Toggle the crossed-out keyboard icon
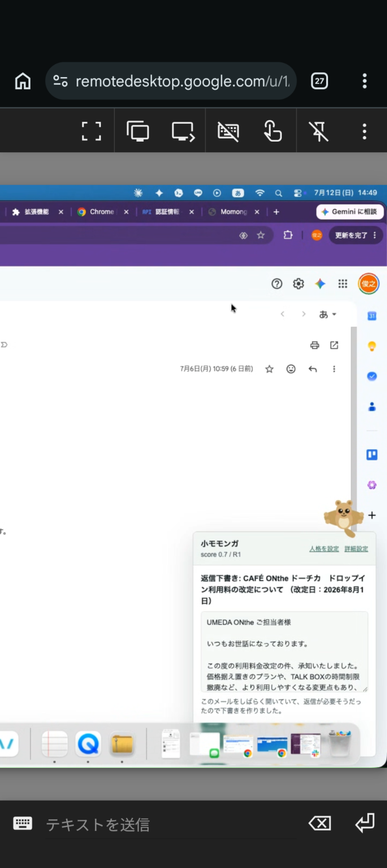Viewport: 387px width, 868px height. 228,131
